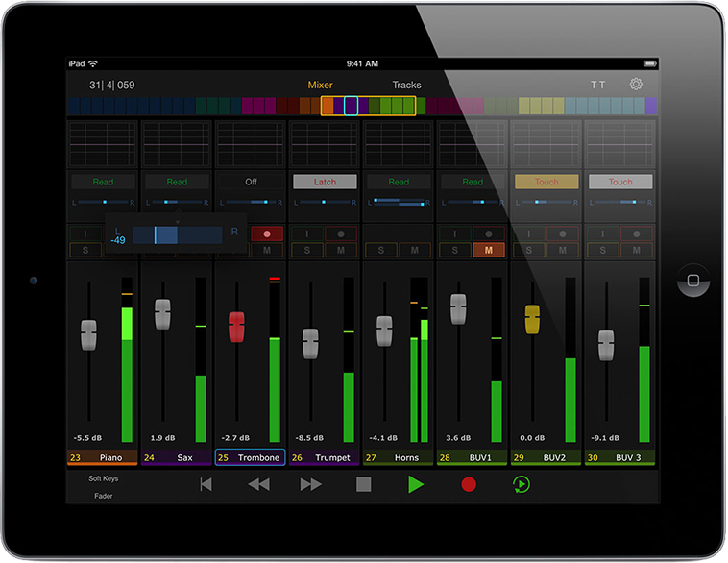Mute the Horns channel
The width and height of the screenshot is (728, 563).
415,250
